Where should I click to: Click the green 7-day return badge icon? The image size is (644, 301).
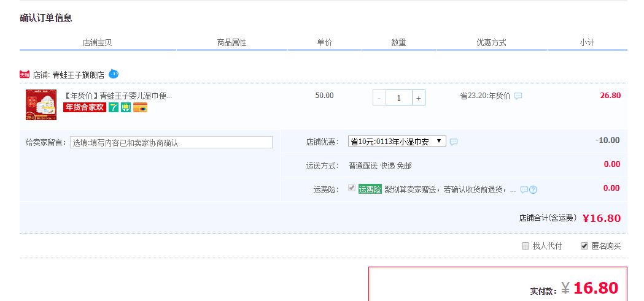114,107
